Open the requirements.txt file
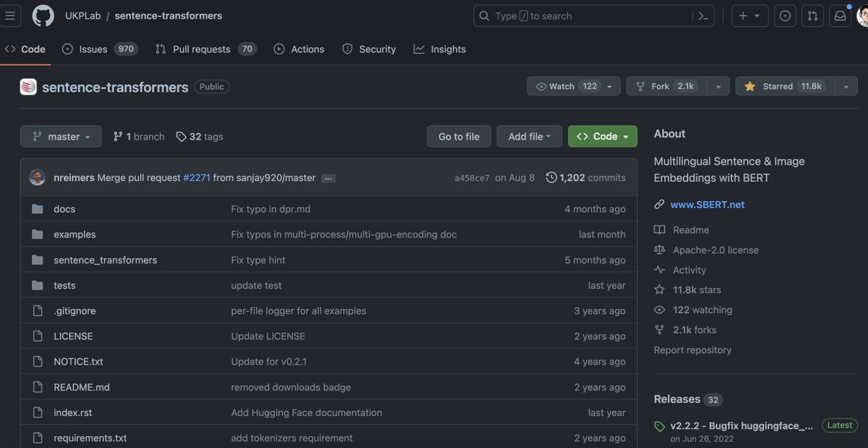 tap(90, 438)
